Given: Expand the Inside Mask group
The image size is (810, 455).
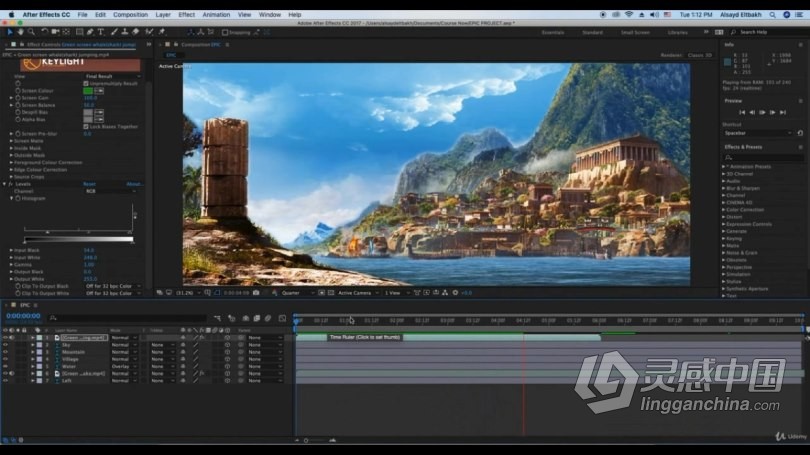Looking at the screenshot, I should (11, 148).
